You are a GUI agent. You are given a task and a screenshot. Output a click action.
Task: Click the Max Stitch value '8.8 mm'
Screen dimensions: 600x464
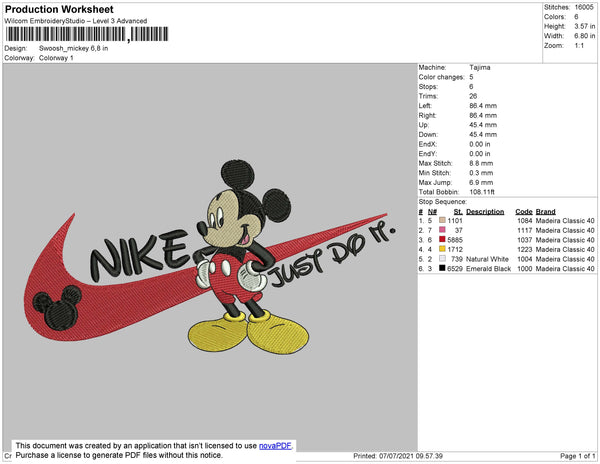pyautogui.click(x=481, y=163)
